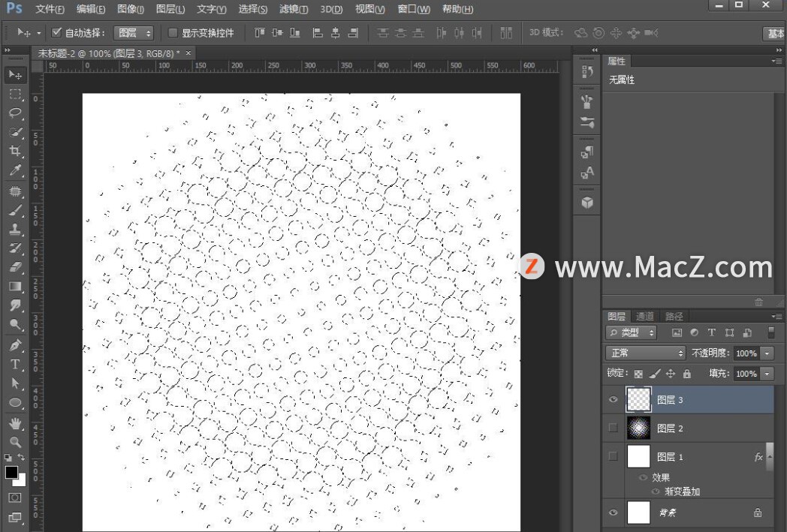Hide the 背景 layer visibility
Screen dimensions: 787x532
tap(613, 512)
